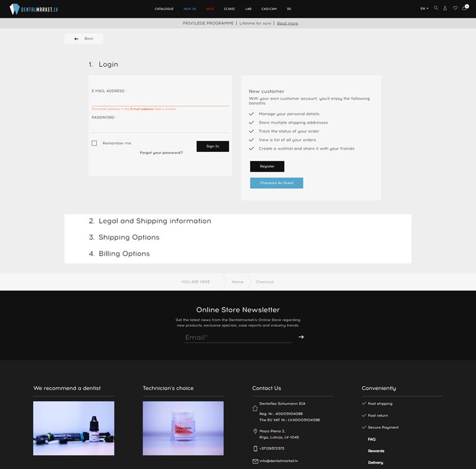
Task: Open the EN language dropdown
Action: tap(424, 8)
